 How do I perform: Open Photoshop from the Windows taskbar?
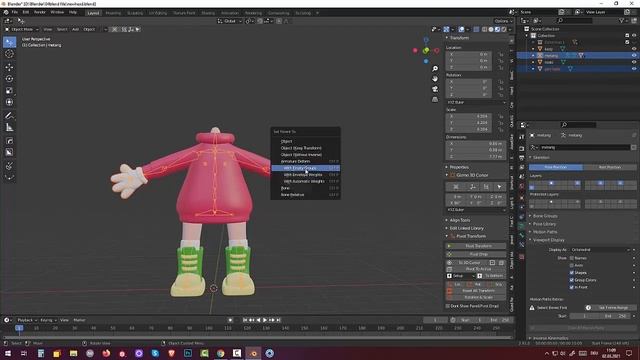coord(188,353)
